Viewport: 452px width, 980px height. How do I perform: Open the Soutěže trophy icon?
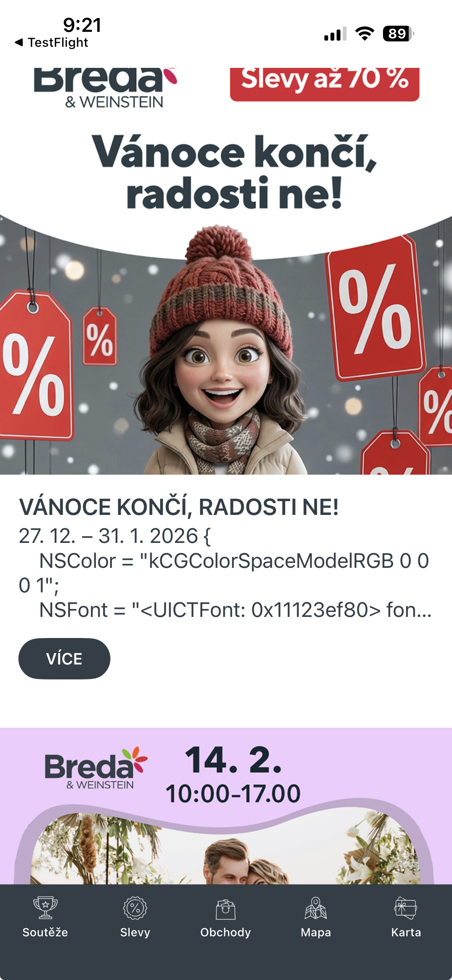[x=45, y=908]
